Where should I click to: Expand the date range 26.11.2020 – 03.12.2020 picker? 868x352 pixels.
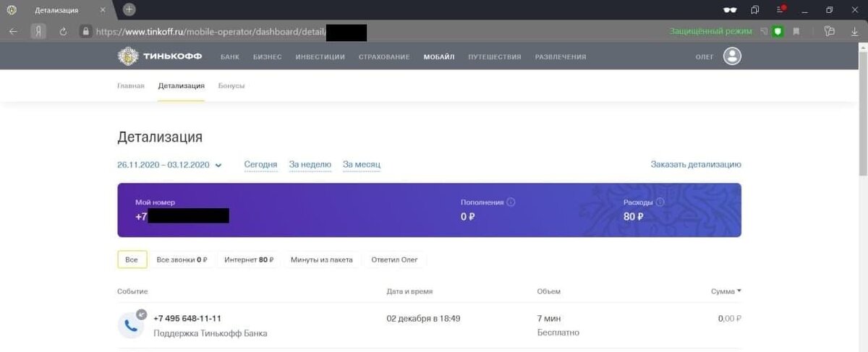169,165
